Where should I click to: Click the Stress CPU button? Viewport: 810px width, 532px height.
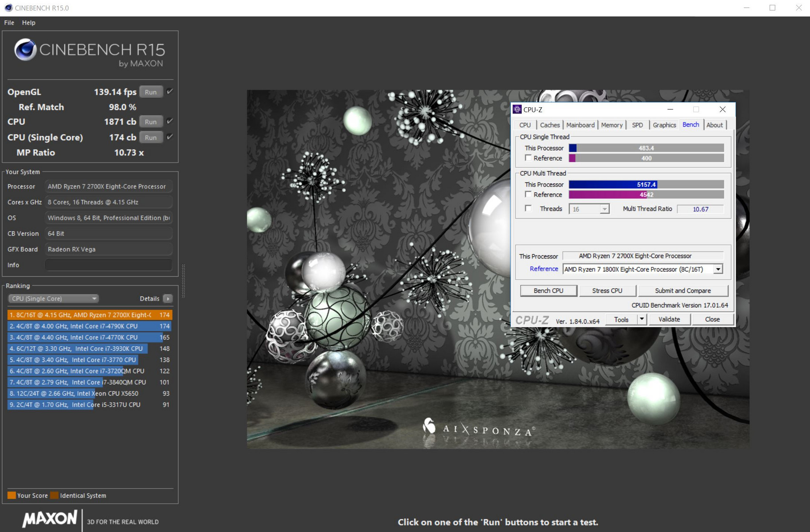pos(607,291)
